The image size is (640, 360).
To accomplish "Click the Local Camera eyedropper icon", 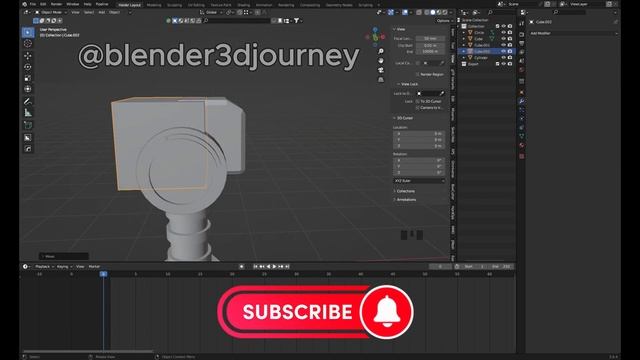I will pos(442,63).
